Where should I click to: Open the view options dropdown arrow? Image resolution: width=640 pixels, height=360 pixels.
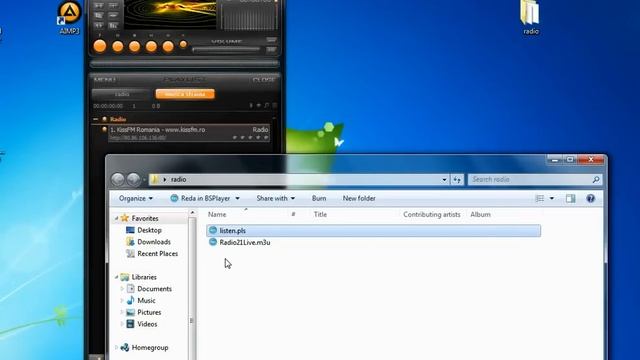point(551,198)
